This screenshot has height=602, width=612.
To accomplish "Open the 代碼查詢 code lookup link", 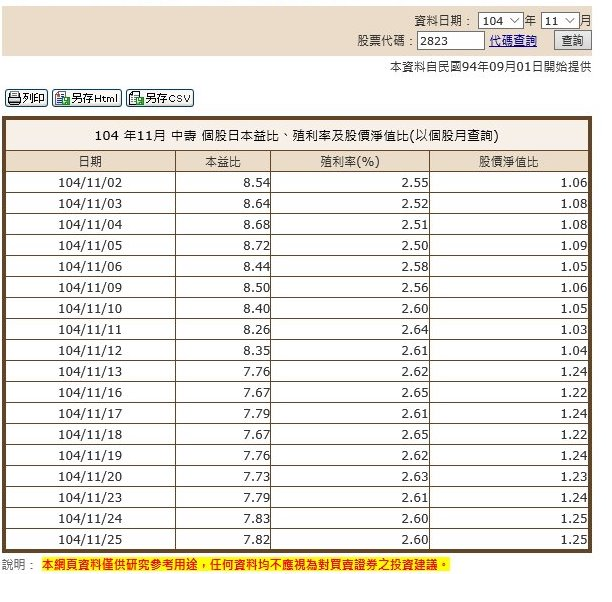I will coord(513,41).
